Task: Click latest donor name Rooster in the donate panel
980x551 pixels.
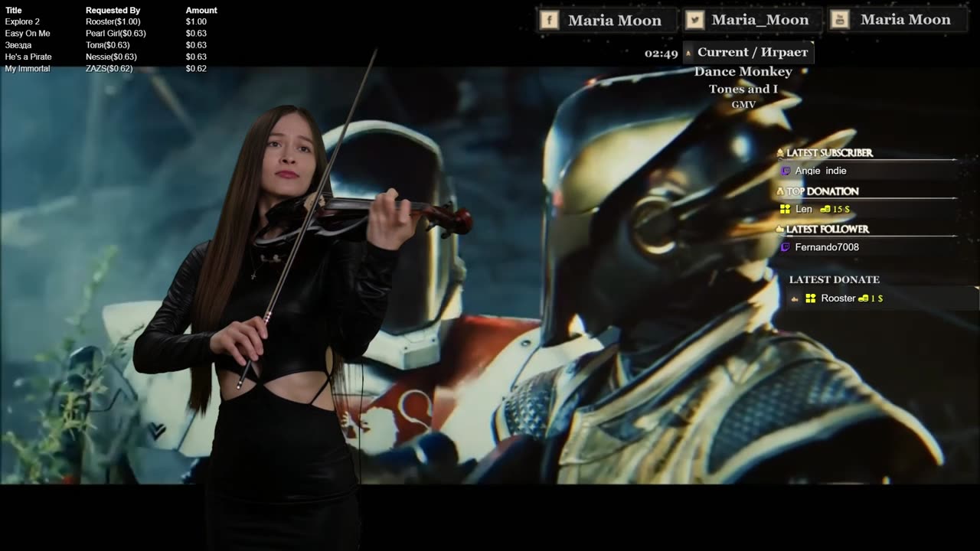Action: pyautogui.click(x=838, y=298)
